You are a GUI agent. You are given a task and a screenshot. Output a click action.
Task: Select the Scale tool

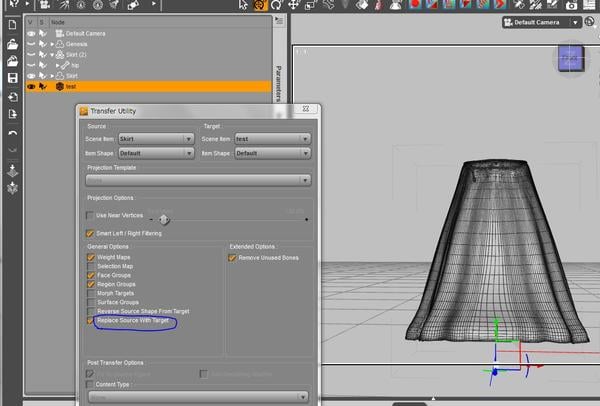311,5
